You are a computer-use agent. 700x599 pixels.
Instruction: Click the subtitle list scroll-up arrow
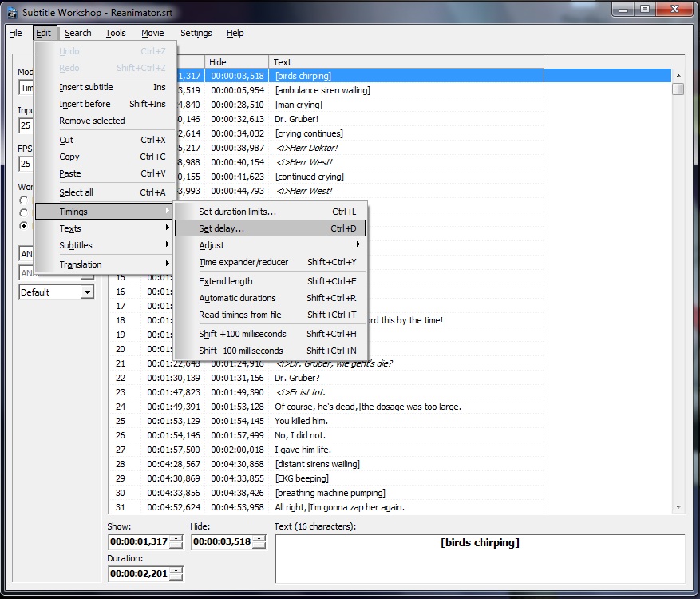coord(678,76)
